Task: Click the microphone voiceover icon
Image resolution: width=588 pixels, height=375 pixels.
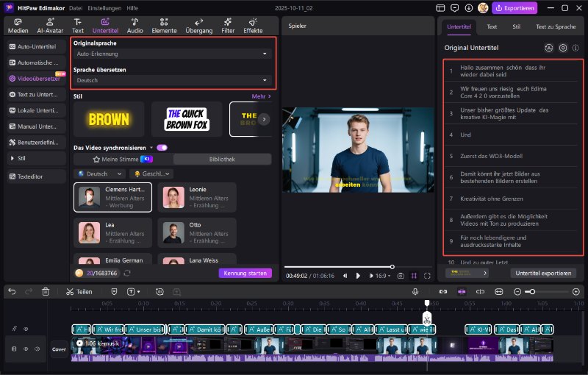Action: pyautogui.click(x=415, y=291)
